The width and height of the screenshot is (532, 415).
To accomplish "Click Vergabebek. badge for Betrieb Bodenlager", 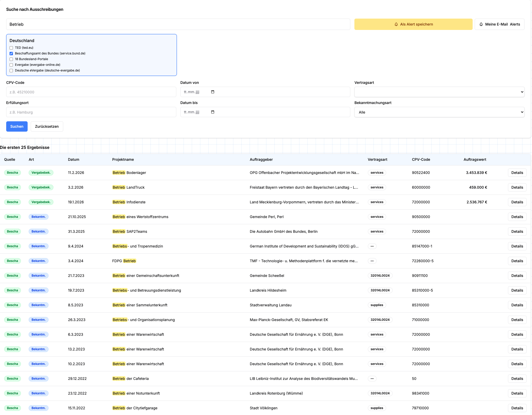I will (41, 173).
